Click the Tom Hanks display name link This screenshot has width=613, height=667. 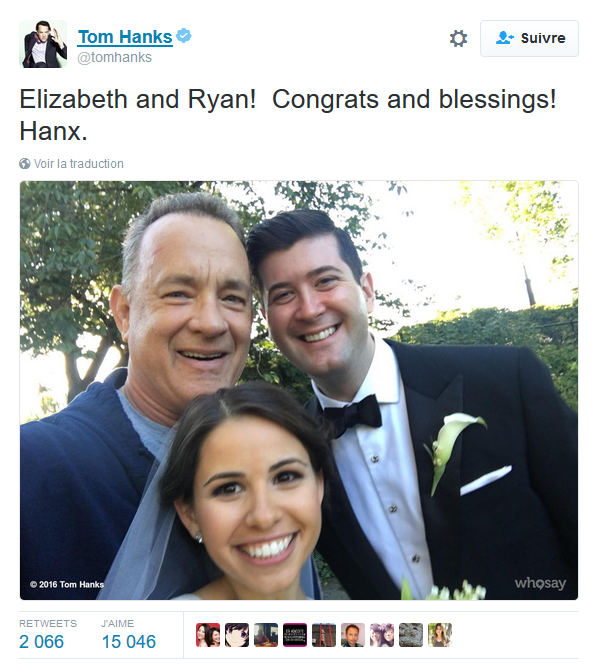pos(124,37)
